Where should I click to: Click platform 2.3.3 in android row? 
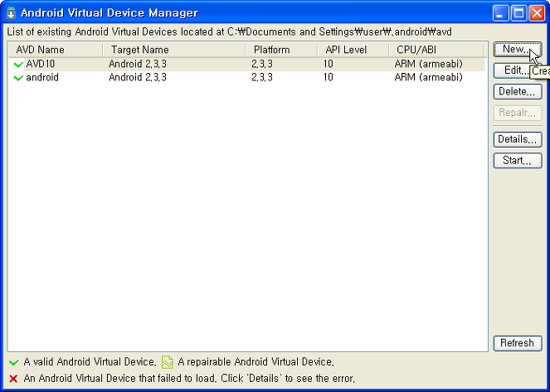(x=262, y=77)
